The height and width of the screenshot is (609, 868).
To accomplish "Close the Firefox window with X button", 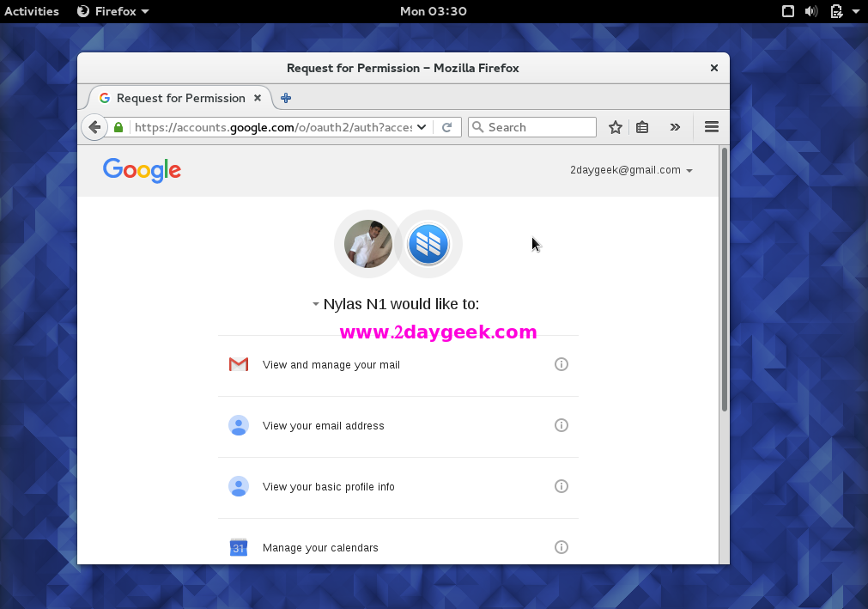I will pos(714,68).
